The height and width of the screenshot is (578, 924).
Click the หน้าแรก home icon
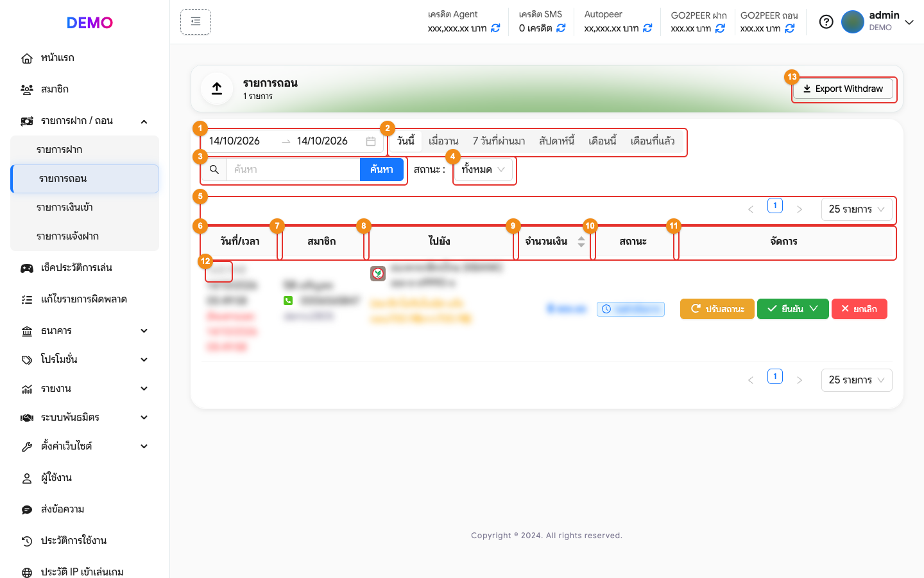[x=27, y=58]
